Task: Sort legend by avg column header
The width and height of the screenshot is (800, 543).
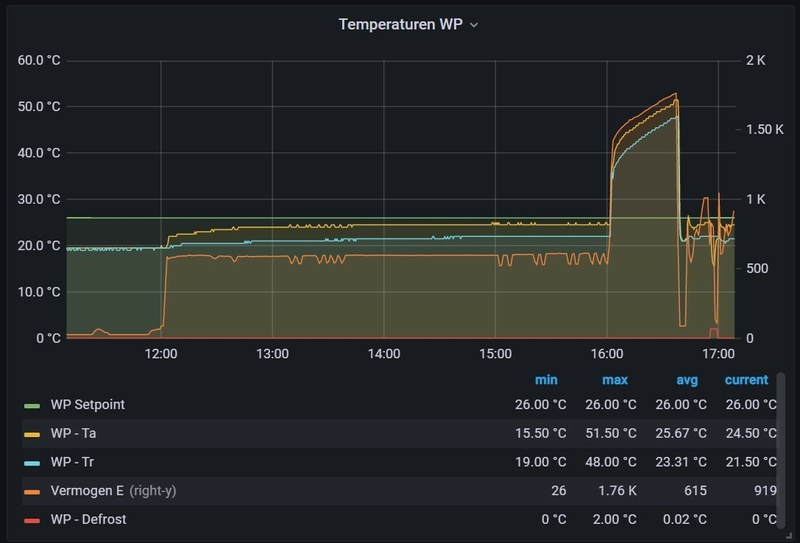Action: point(687,380)
